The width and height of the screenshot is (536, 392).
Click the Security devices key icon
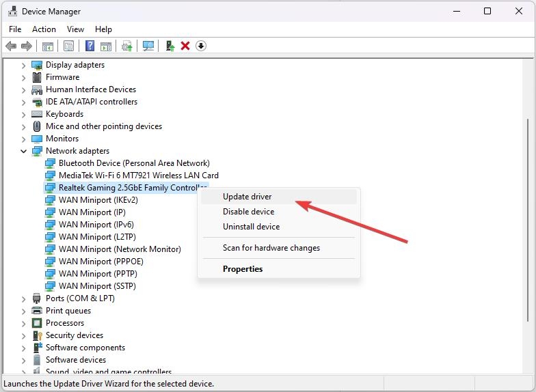coord(37,335)
